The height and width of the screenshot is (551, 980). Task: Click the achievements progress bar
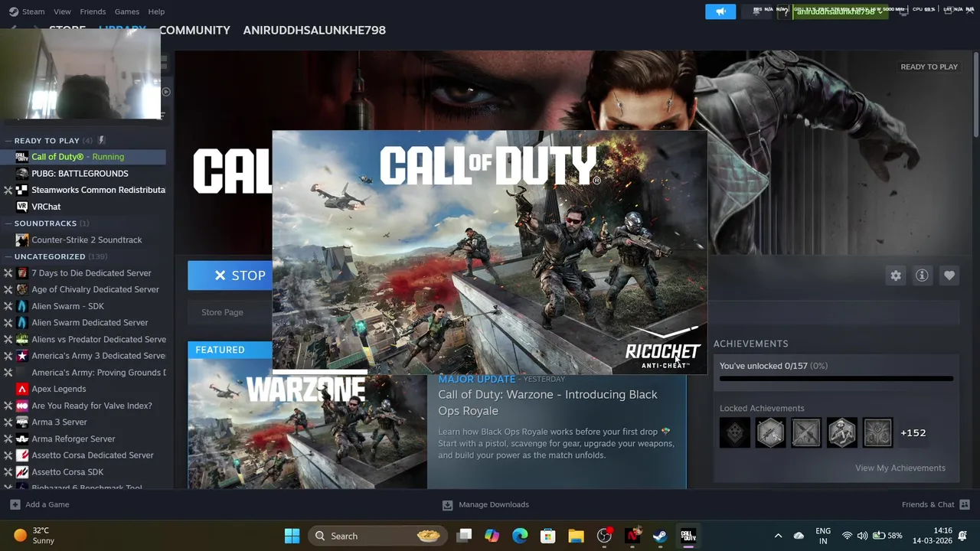[836, 379]
